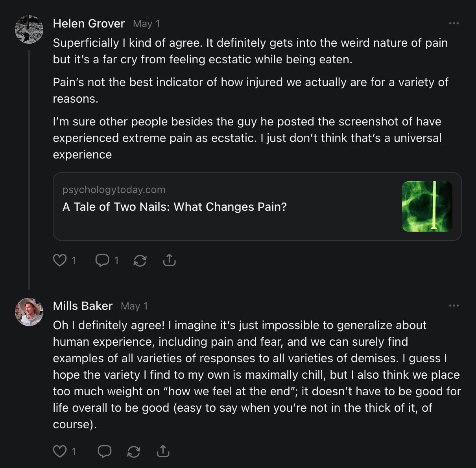This screenshot has width=476, height=468.
Task: Click reply icon on Mills Baker's comment
Action: click(x=104, y=451)
